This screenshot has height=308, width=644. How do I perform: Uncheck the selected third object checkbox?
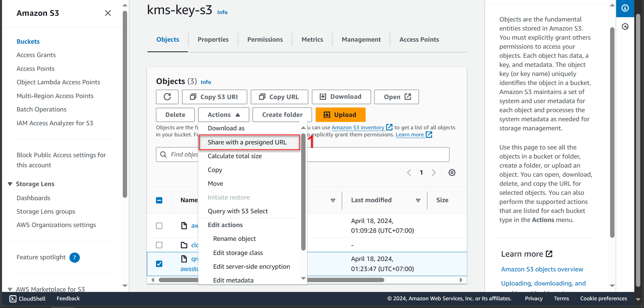pos(159,264)
